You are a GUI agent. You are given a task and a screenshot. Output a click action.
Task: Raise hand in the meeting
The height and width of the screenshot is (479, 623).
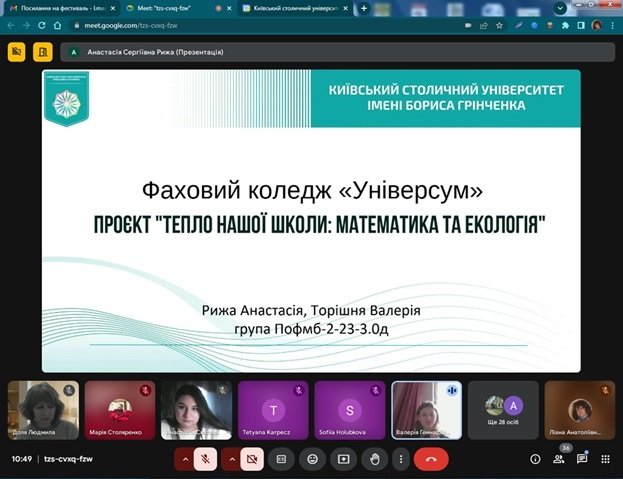375,459
